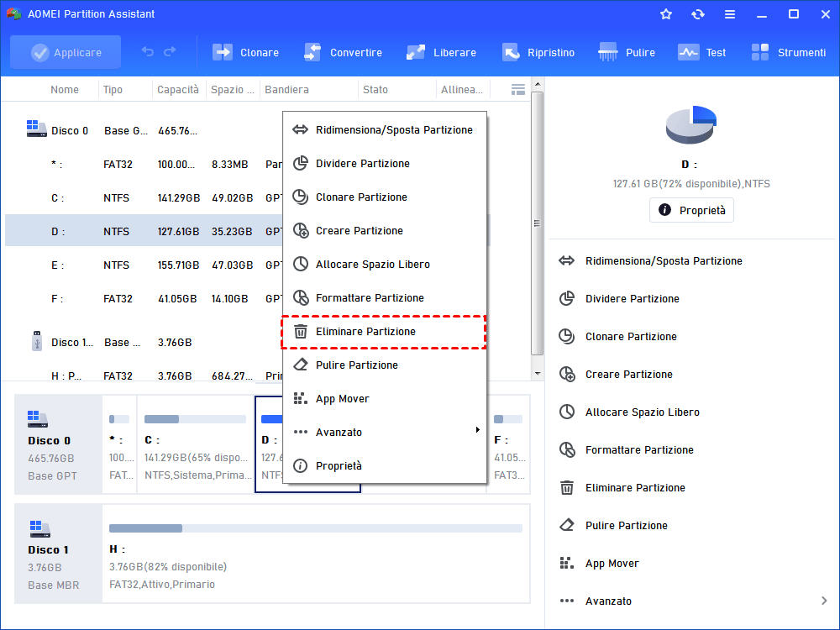Choose Clonare Partizione in context menu

[x=385, y=197]
